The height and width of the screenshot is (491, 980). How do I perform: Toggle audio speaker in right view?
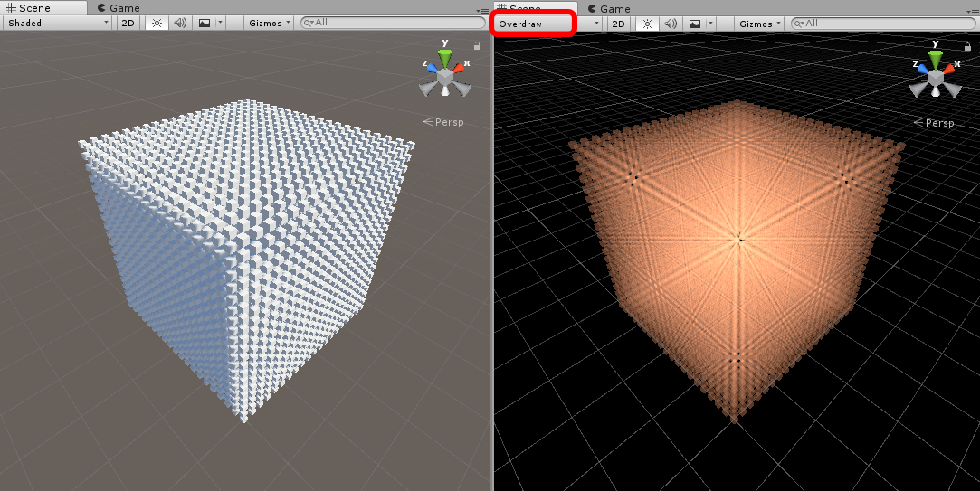click(671, 24)
